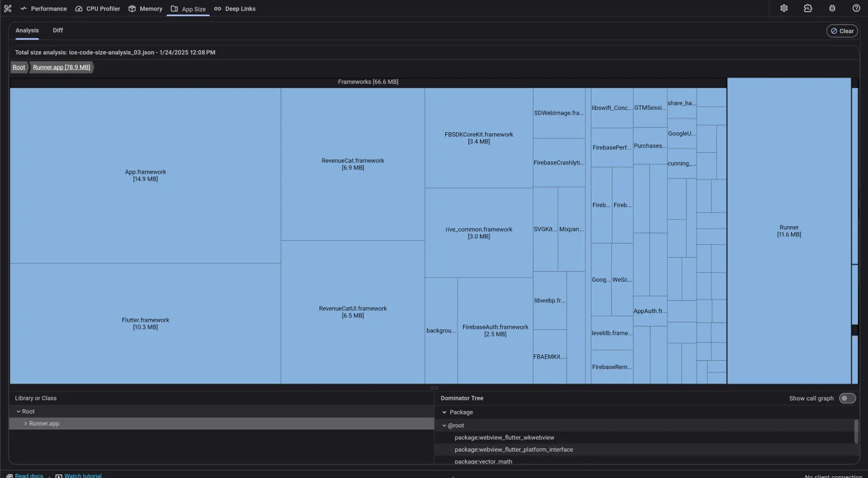868x478 pixels.
Task: Select package:vector_math row
Action: (x=644, y=461)
